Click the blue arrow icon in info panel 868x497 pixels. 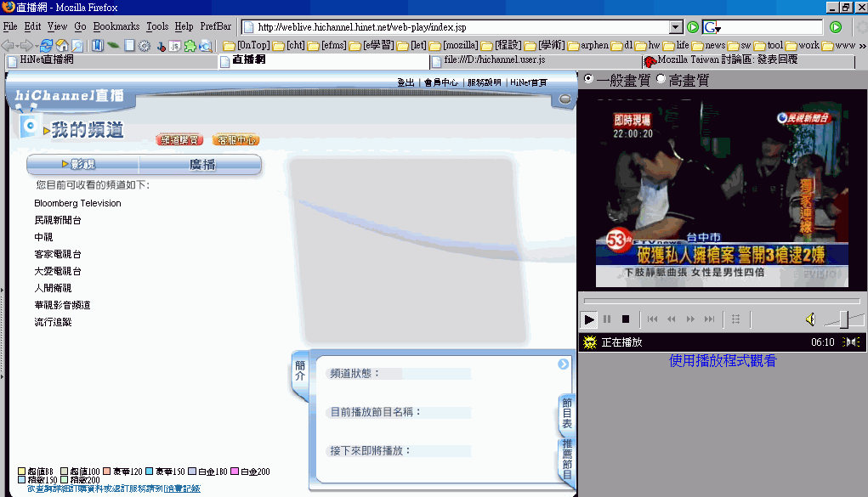(x=563, y=364)
